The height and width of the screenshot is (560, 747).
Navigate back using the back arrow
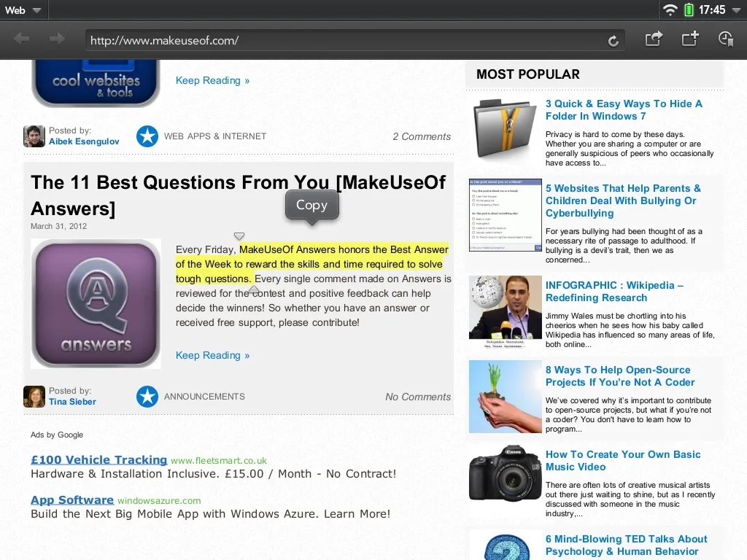(x=21, y=38)
